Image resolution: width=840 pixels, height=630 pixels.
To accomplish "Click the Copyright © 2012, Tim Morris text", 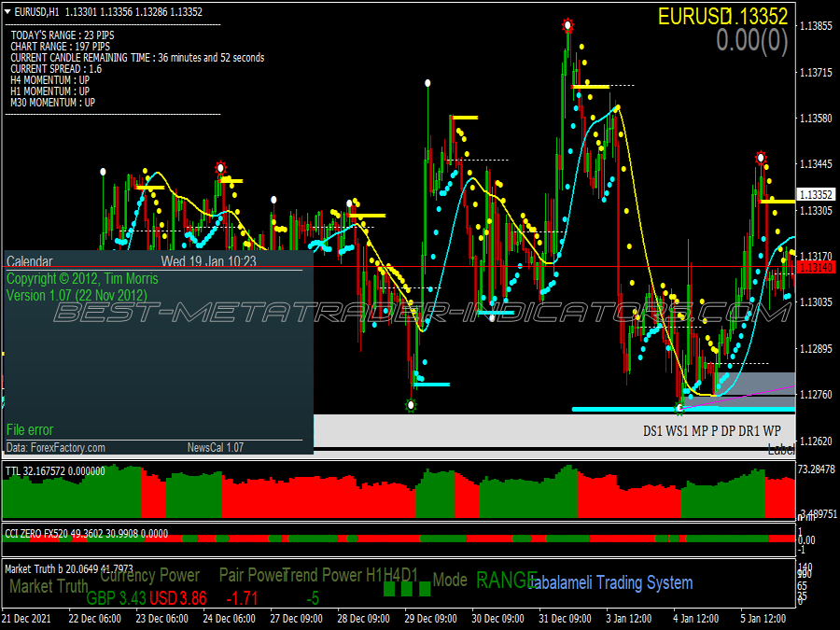I will coord(82,279).
